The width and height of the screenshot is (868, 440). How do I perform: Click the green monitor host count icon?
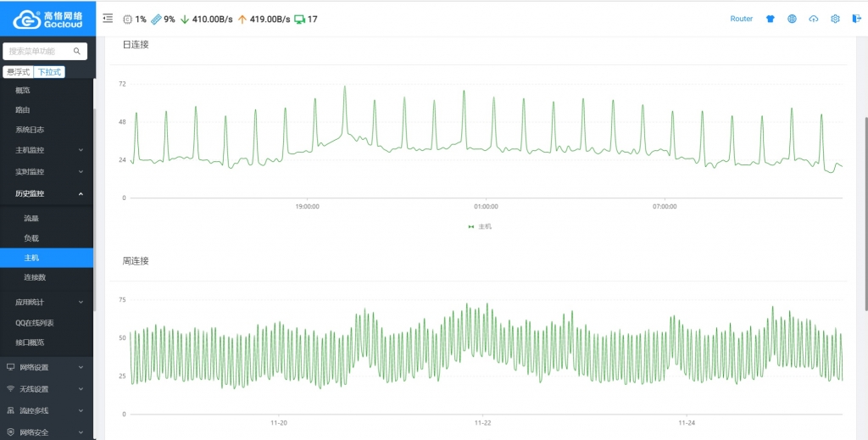point(299,19)
